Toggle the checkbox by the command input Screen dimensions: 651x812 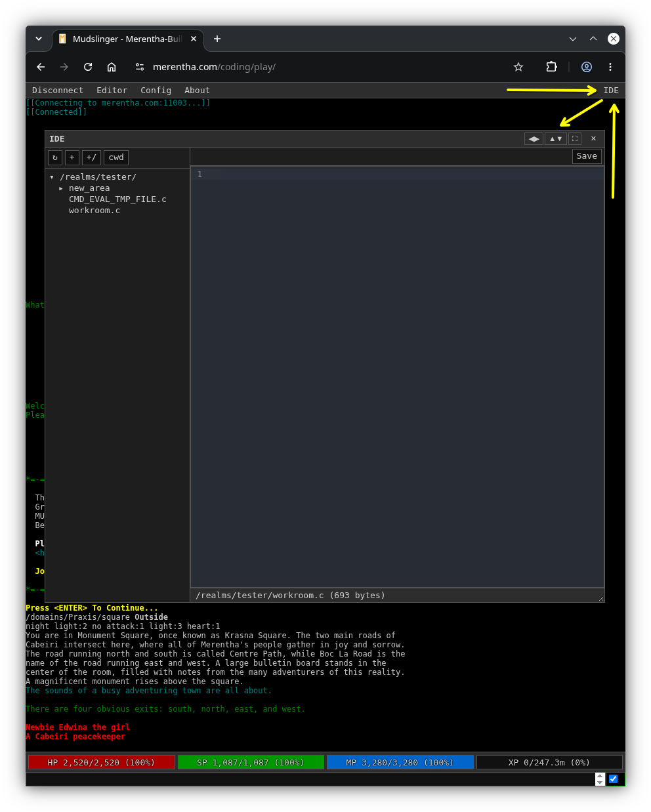tap(613, 779)
